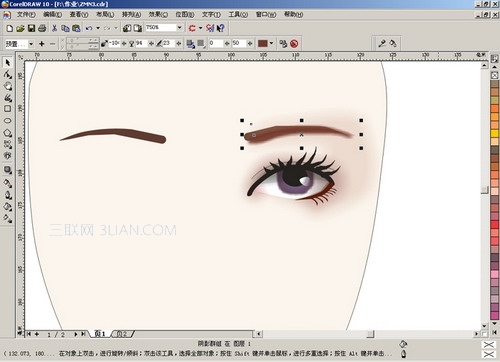Click the Print icon
Screen dimensions: 500x362
click(42, 28)
